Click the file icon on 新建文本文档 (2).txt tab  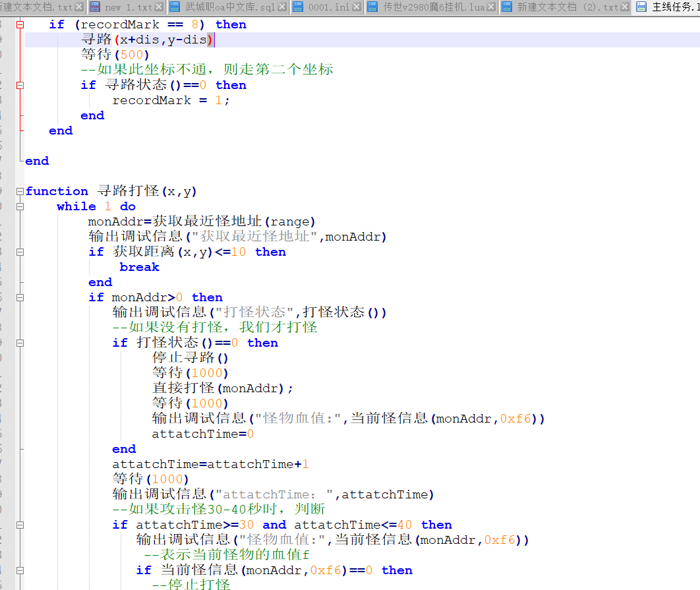point(507,7)
